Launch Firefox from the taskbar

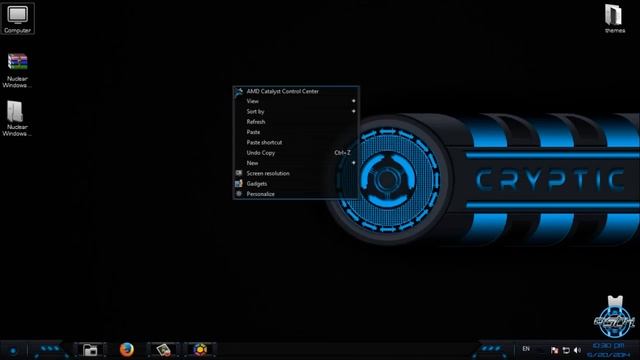(x=127, y=350)
